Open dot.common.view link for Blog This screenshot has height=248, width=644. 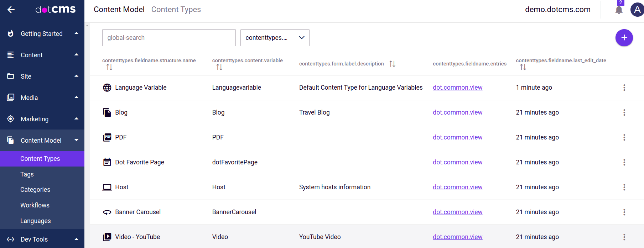457,112
